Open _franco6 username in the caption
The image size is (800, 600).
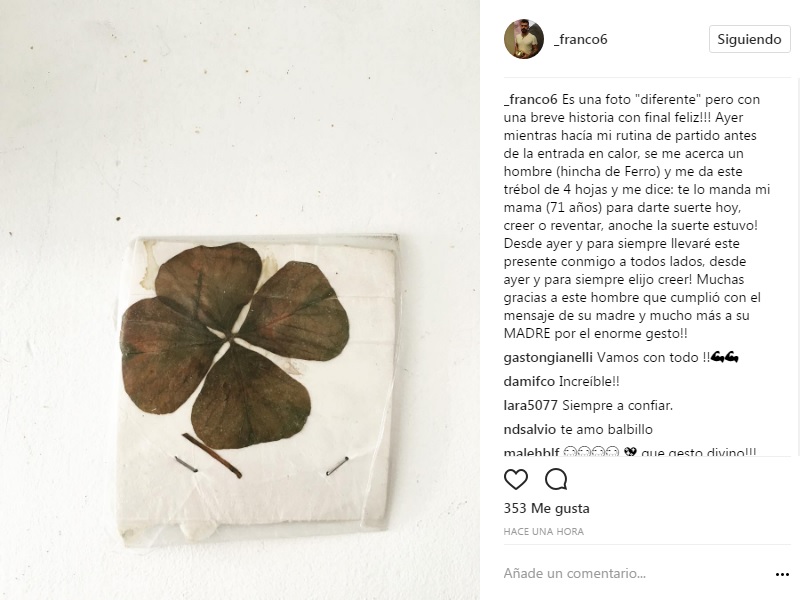[531, 99]
